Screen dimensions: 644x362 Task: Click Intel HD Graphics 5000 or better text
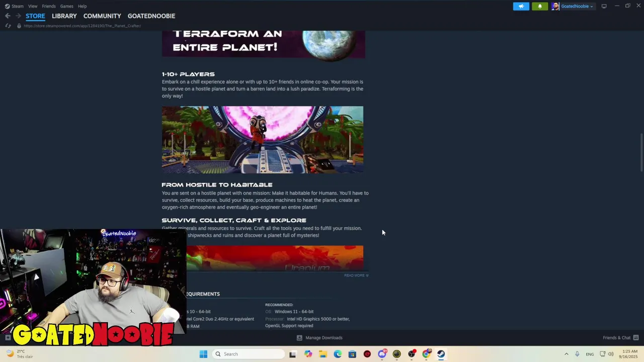pos(318,319)
